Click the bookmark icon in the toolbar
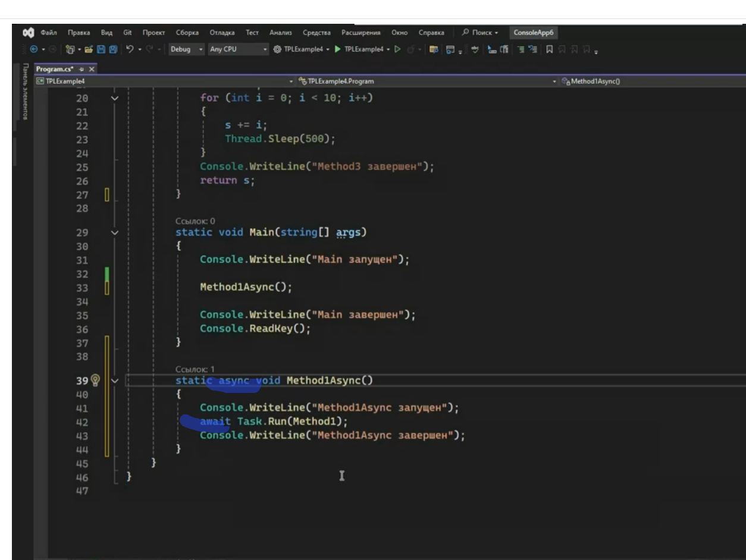This screenshot has width=746, height=560. coord(550,50)
